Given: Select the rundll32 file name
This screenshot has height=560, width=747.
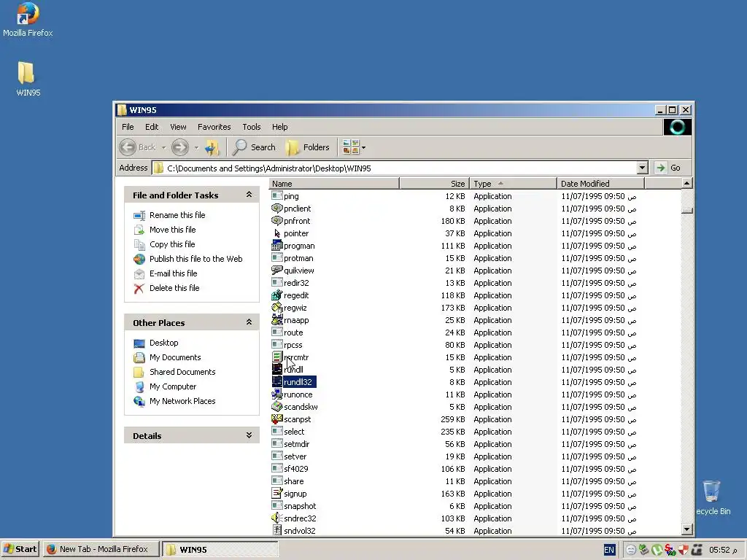Looking at the screenshot, I should pyautogui.click(x=298, y=382).
